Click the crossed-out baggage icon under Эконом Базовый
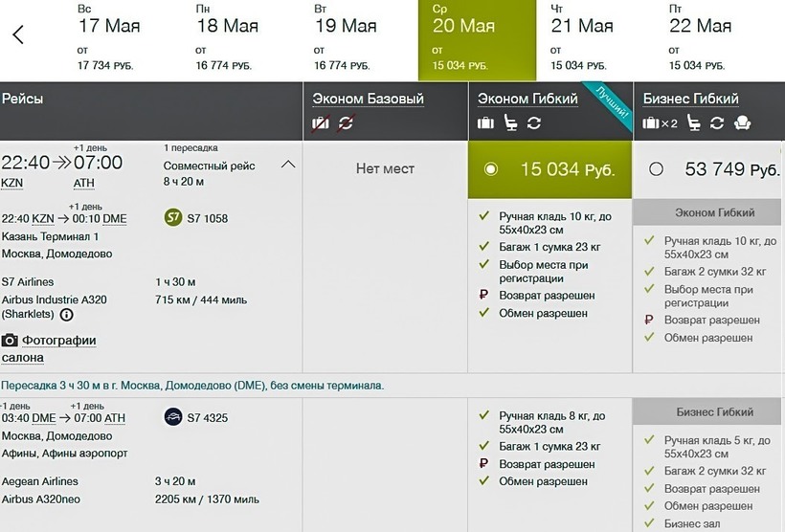 [322, 122]
